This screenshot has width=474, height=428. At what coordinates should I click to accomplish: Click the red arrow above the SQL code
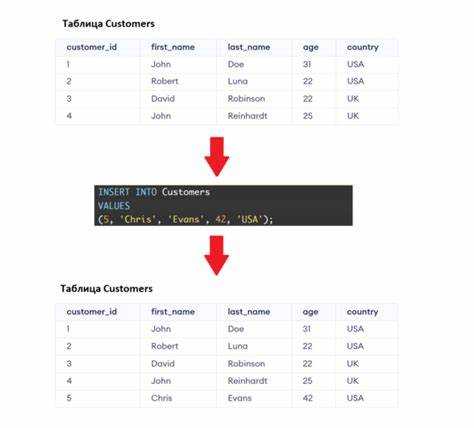[217, 156]
